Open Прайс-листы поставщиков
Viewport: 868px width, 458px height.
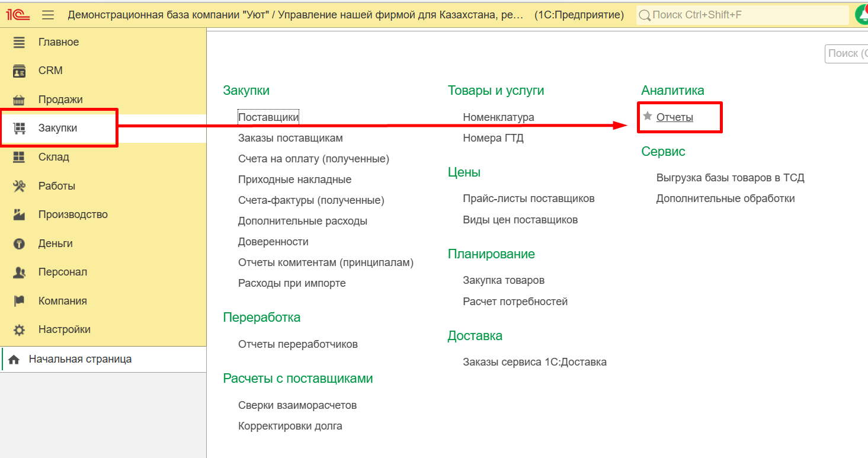pos(529,198)
